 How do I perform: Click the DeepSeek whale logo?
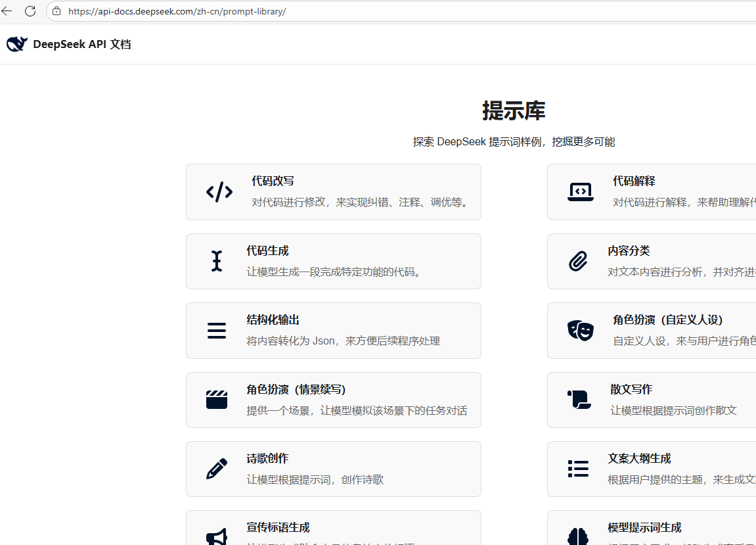tap(17, 44)
